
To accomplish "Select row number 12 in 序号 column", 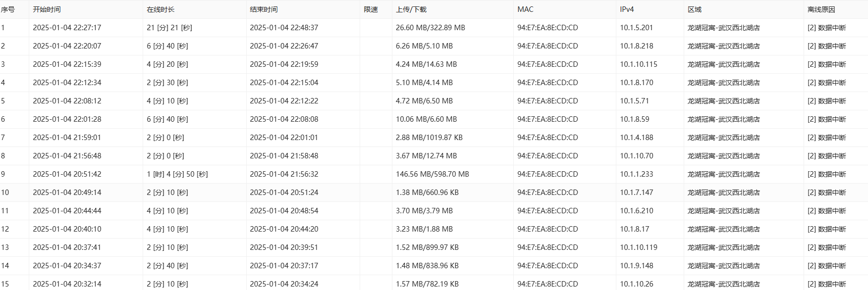I will [5, 229].
